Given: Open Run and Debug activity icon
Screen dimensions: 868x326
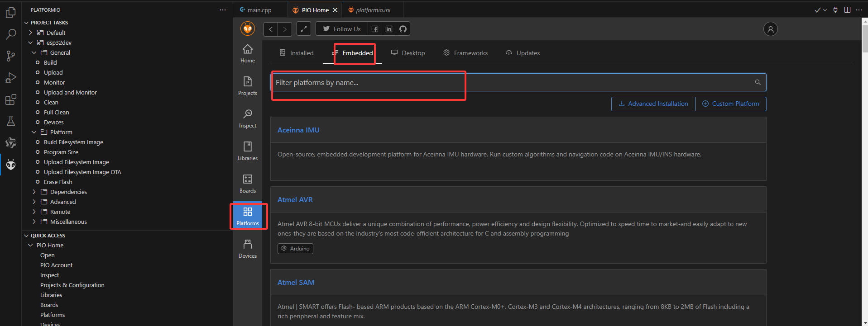Looking at the screenshot, I should coord(10,78).
